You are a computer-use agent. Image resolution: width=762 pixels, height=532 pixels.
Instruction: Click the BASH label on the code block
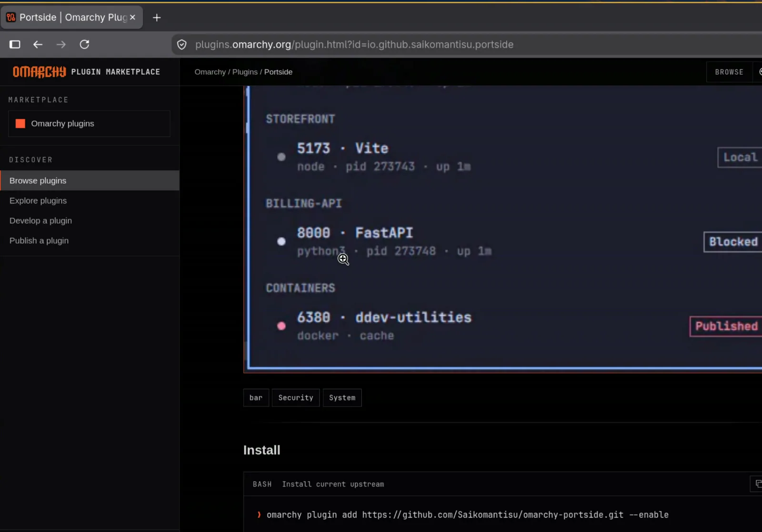(262, 484)
